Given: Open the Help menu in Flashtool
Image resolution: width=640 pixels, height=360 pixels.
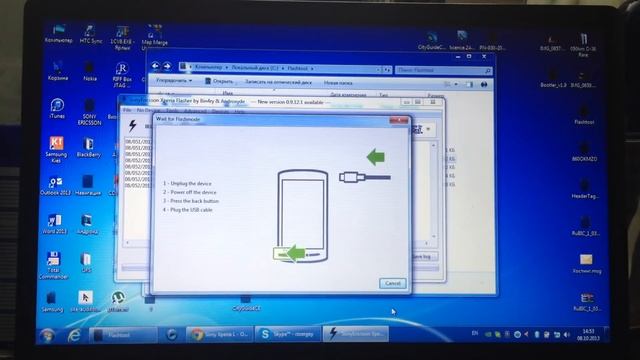Looking at the screenshot, I should coord(239,111).
